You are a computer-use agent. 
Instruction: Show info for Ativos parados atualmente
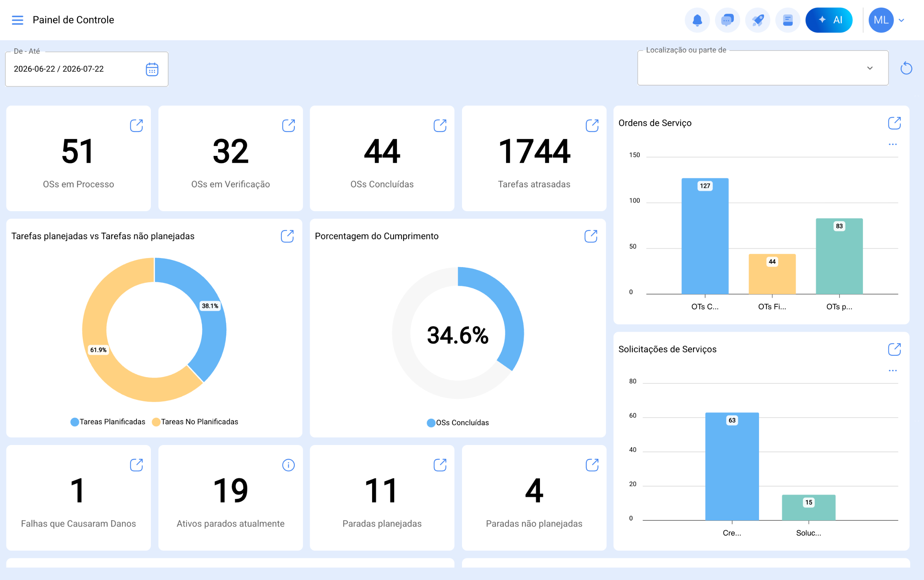[x=288, y=465]
